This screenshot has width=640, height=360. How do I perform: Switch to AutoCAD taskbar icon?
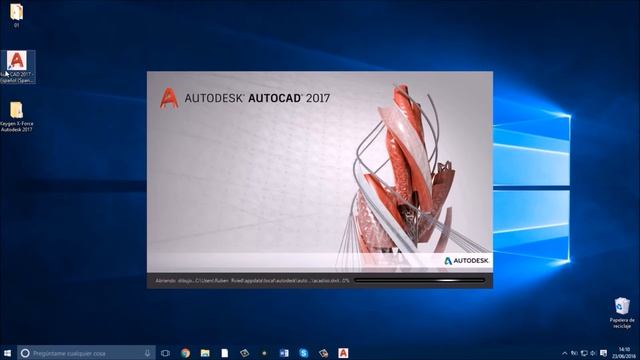(343, 353)
